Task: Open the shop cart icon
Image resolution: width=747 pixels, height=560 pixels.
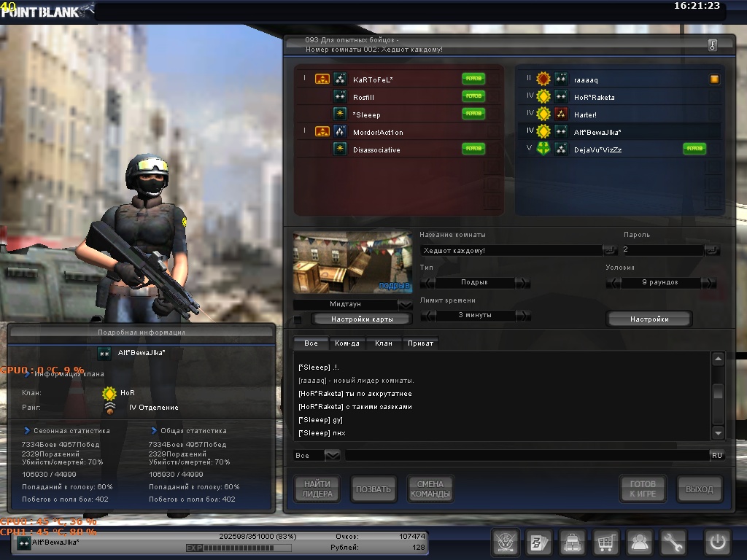Action: click(605, 542)
